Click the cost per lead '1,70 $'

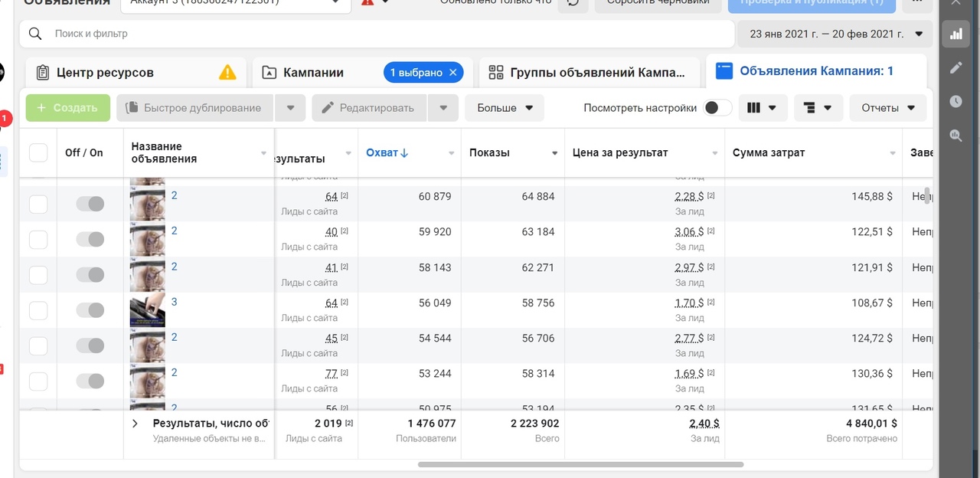pyautogui.click(x=689, y=303)
